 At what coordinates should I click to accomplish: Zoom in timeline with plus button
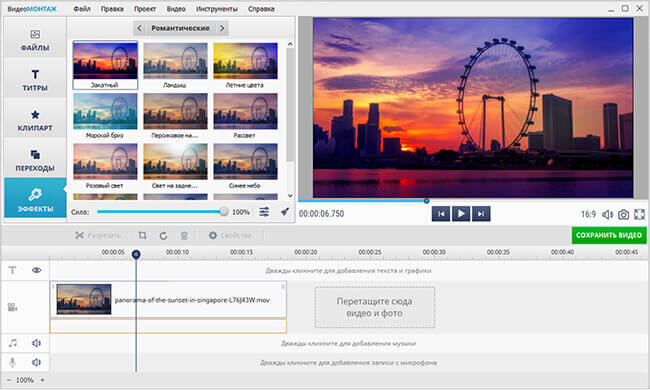pyautogui.click(x=42, y=380)
